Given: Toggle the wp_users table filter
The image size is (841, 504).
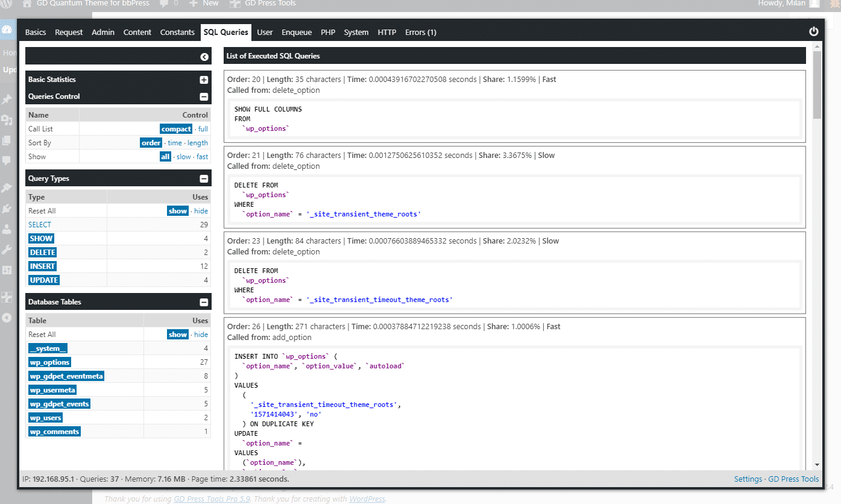Looking at the screenshot, I should pos(45,418).
